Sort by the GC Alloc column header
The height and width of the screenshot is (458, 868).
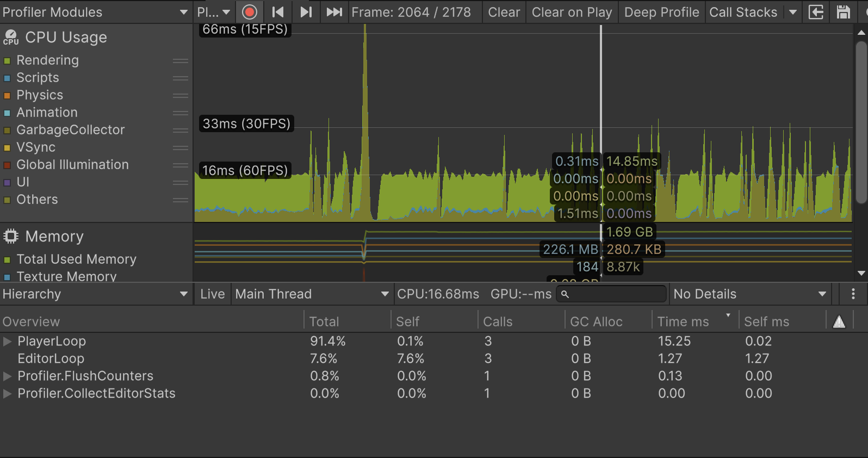[x=608, y=322]
